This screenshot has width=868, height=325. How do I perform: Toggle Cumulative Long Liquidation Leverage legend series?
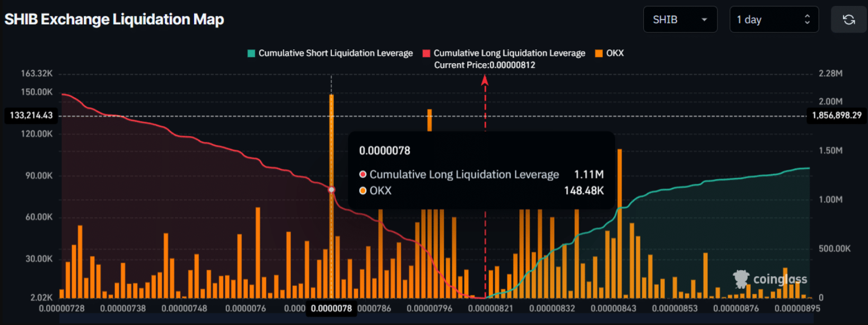pyautogui.click(x=509, y=53)
